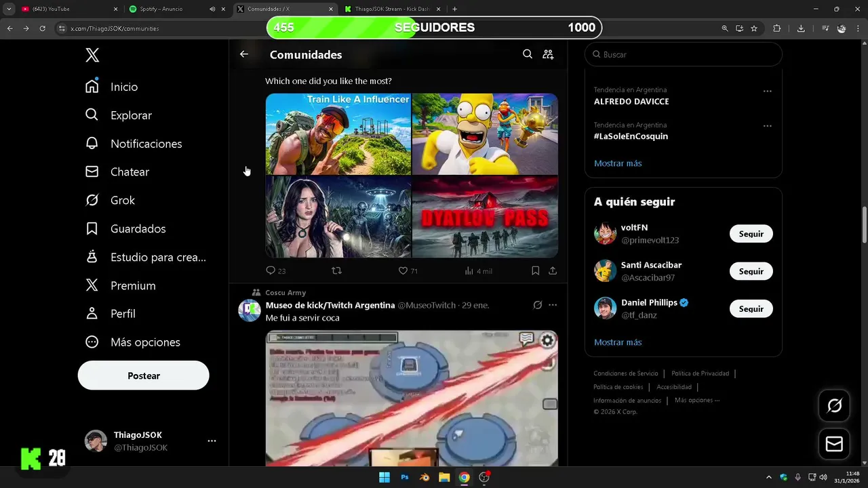Open Guardados bookmarks
Viewport: 868px width, 488px height.
tap(125, 229)
